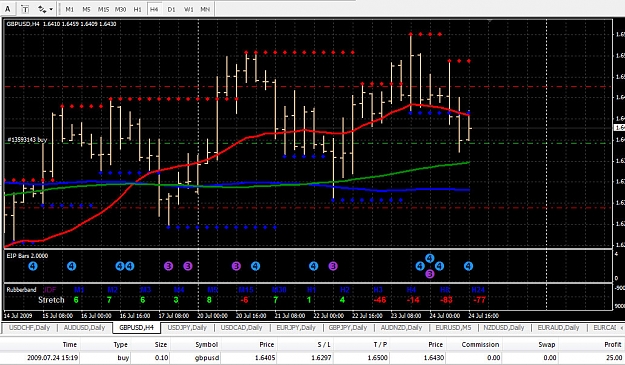Switch chart to M30 timeframe

120,9
